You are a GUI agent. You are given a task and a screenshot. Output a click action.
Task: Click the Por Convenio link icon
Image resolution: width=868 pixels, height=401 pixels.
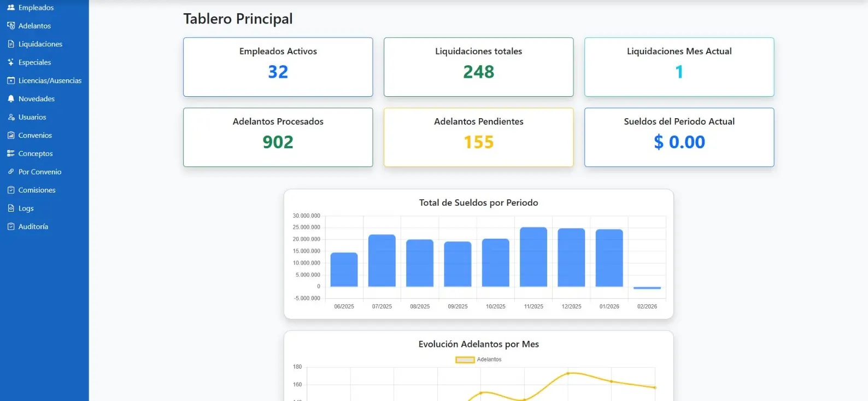[x=11, y=172]
